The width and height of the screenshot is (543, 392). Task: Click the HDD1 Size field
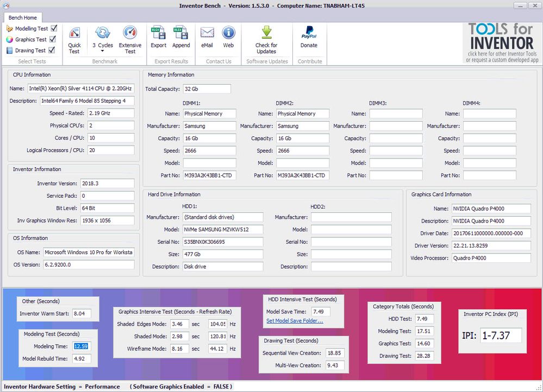223,254
